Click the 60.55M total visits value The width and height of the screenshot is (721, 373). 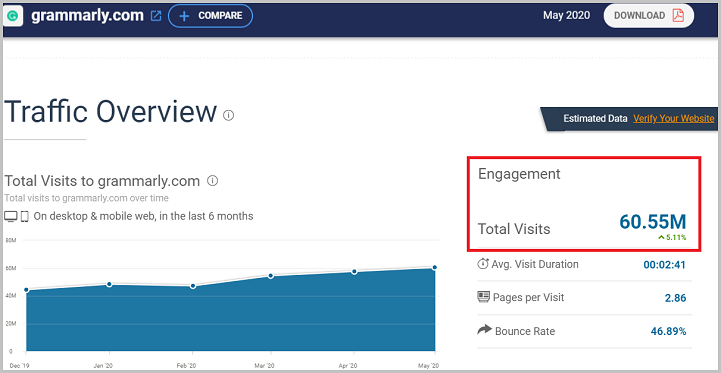[x=652, y=222]
